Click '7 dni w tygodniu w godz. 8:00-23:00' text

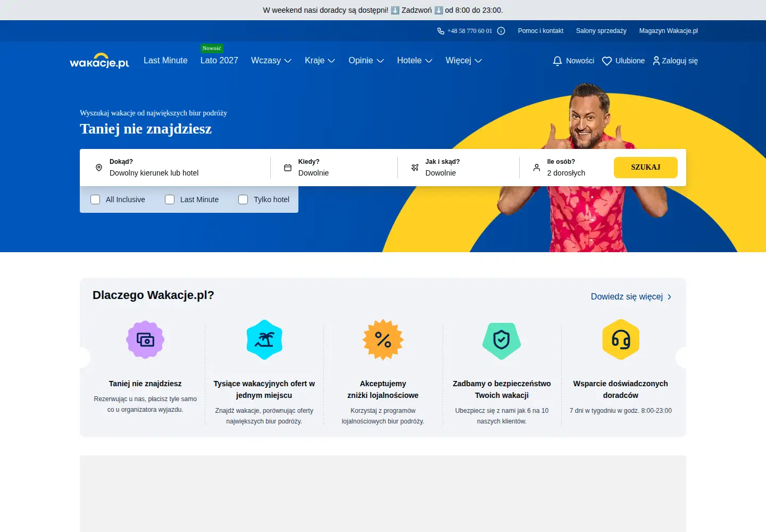[x=621, y=411]
